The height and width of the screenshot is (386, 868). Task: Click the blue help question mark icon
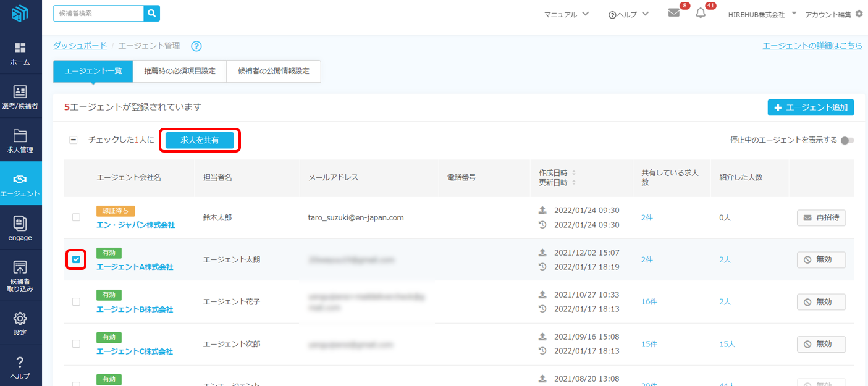coord(196,46)
